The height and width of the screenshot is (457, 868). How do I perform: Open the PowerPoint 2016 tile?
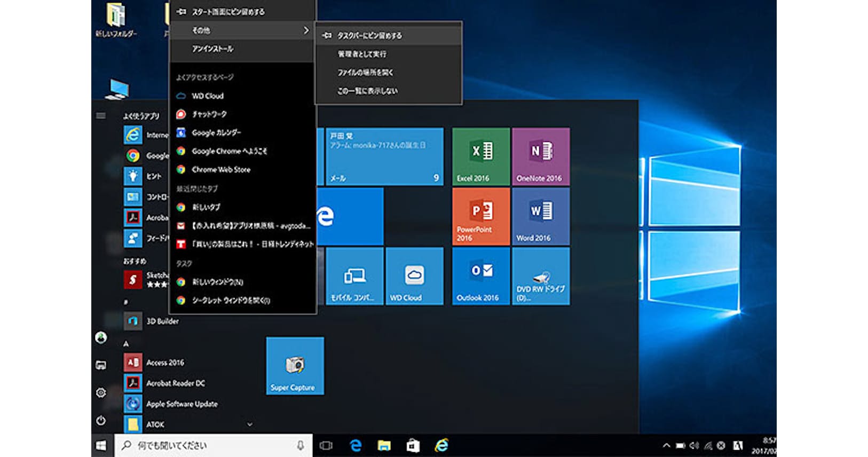click(x=480, y=216)
